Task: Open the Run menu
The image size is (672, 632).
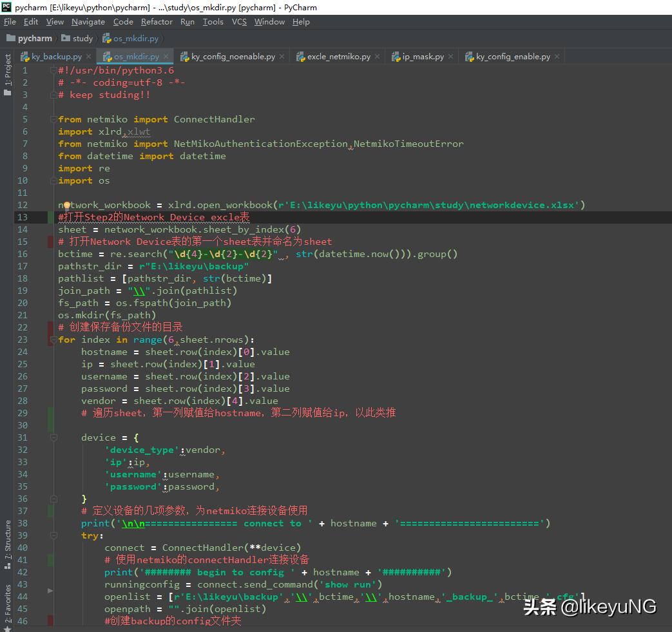Action: tap(187, 22)
